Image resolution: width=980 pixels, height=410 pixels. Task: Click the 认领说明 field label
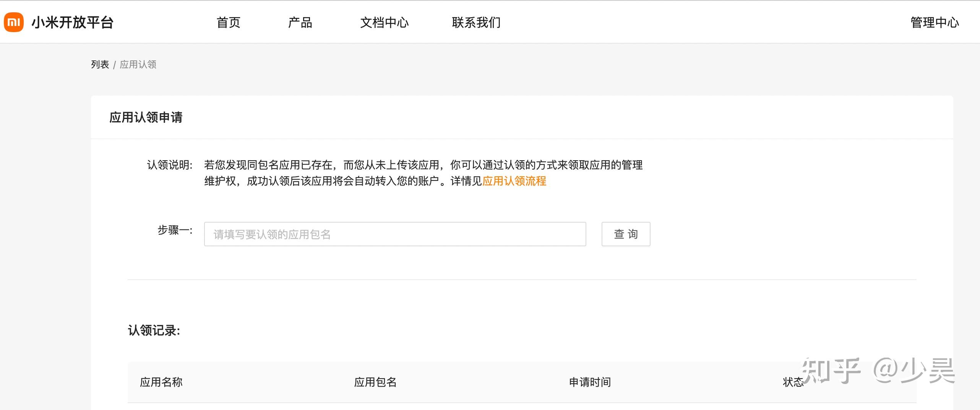[x=170, y=165]
